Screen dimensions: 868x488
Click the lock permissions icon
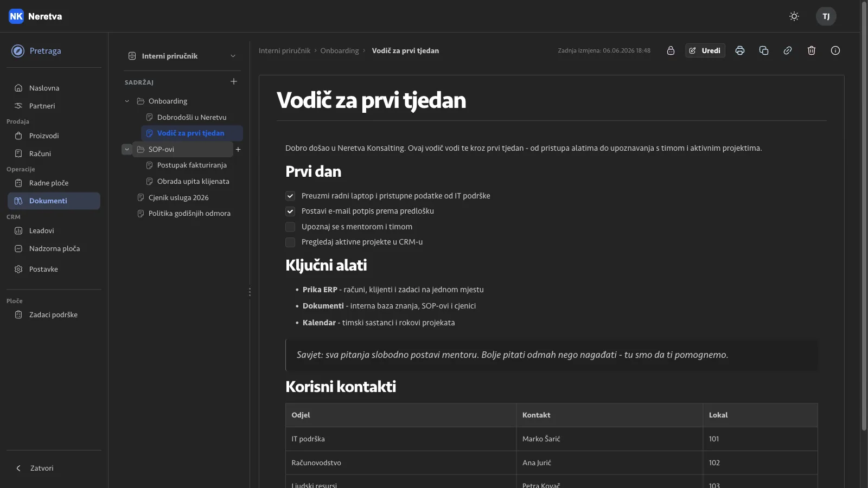coord(671,50)
